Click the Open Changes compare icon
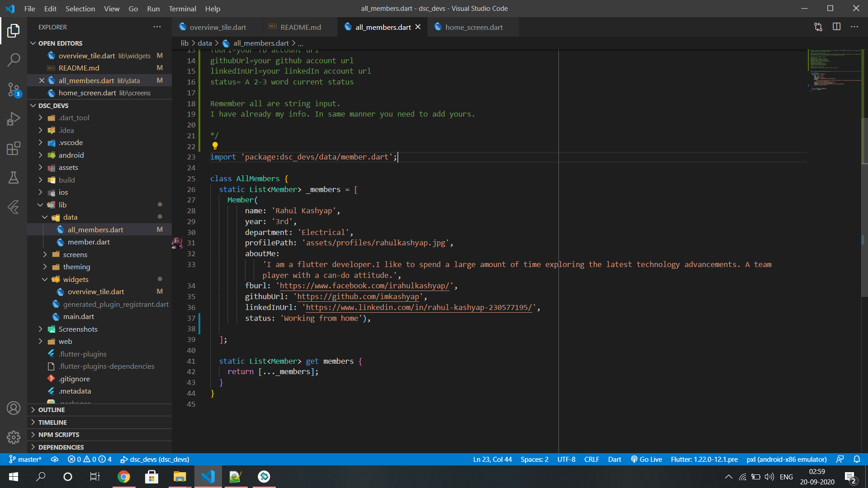Image resolution: width=868 pixels, height=488 pixels. point(818,27)
